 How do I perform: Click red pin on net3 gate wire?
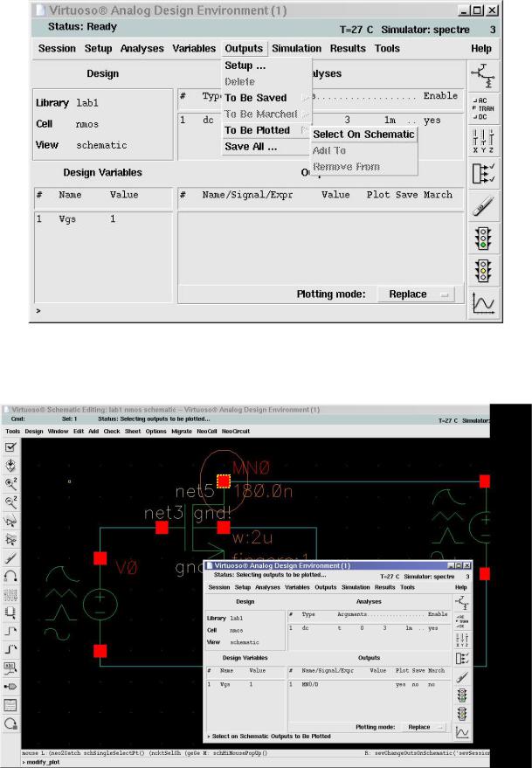click(162, 528)
